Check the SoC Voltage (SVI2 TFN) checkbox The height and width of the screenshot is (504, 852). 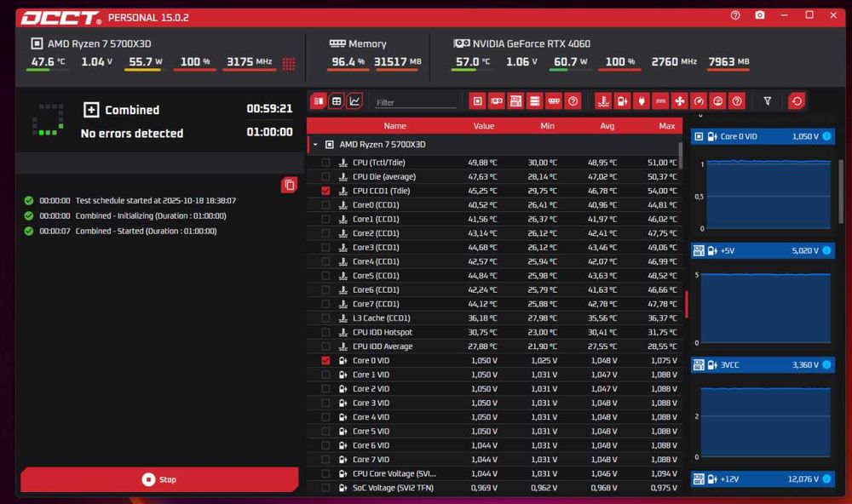pos(325,488)
